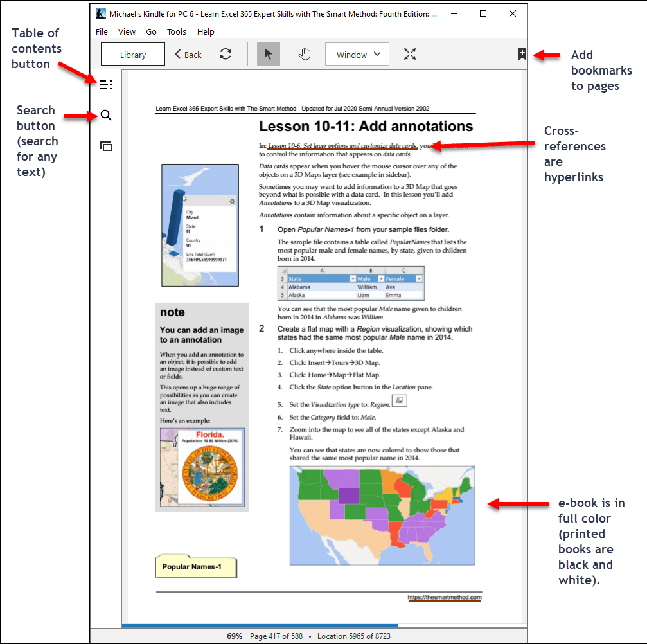Open the table of contents panel
Viewport: 647px width, 644px height.
pos(106,85)
